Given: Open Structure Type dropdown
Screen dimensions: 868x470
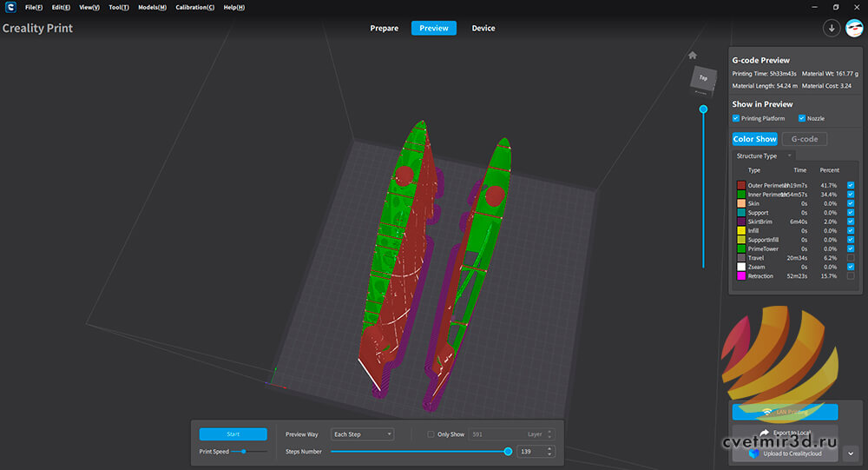Looking at the screenshot, I should point(764,156).
